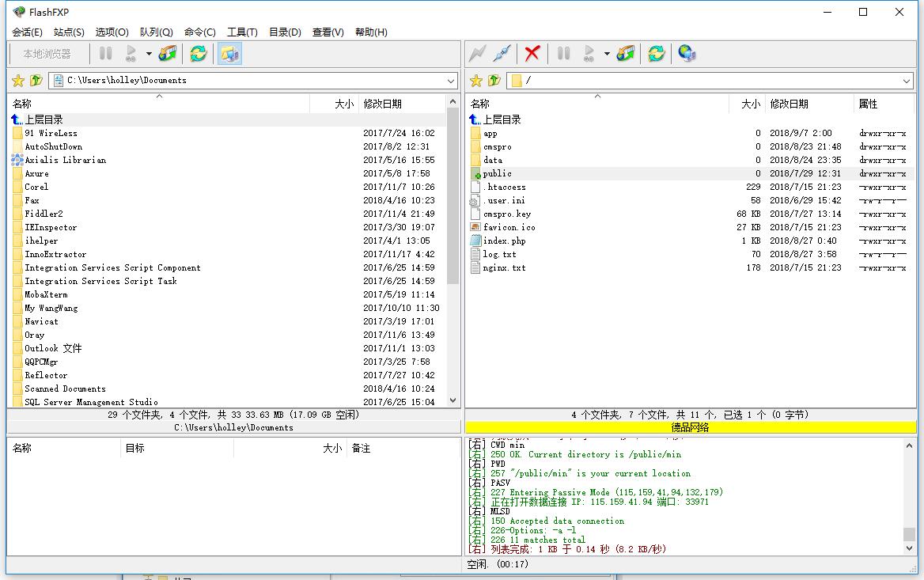
Task: Open the dropdown arrow beside local Go button
Action: pos(149,54)
